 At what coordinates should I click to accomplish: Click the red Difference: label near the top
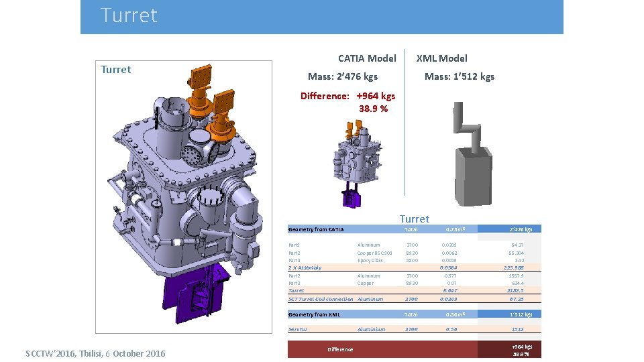click(x=325, y=96)
